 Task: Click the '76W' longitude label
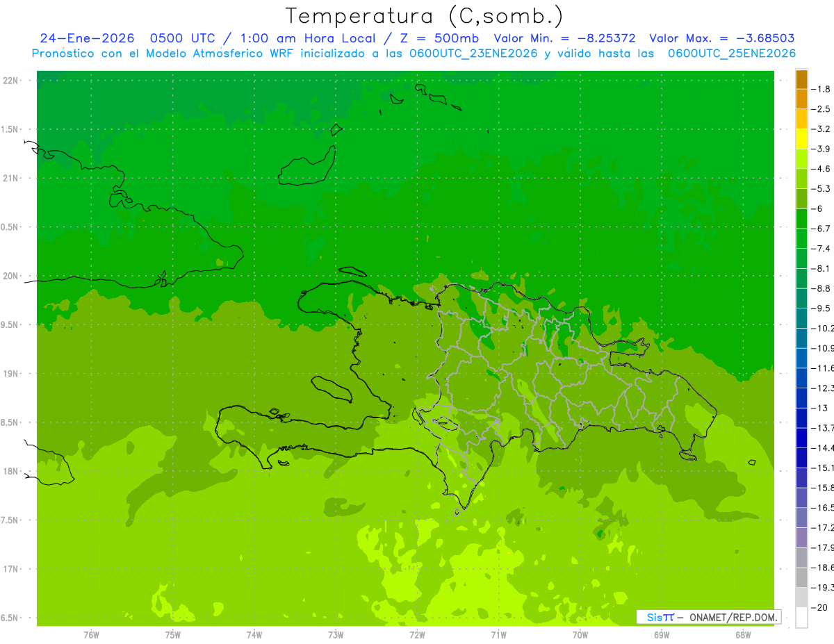click(x=91, y=634)
